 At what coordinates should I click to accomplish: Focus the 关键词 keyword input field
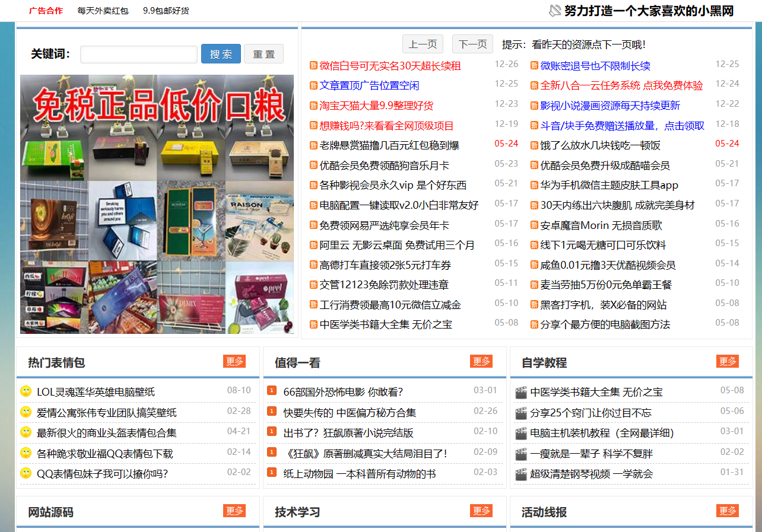pos(139,54)
